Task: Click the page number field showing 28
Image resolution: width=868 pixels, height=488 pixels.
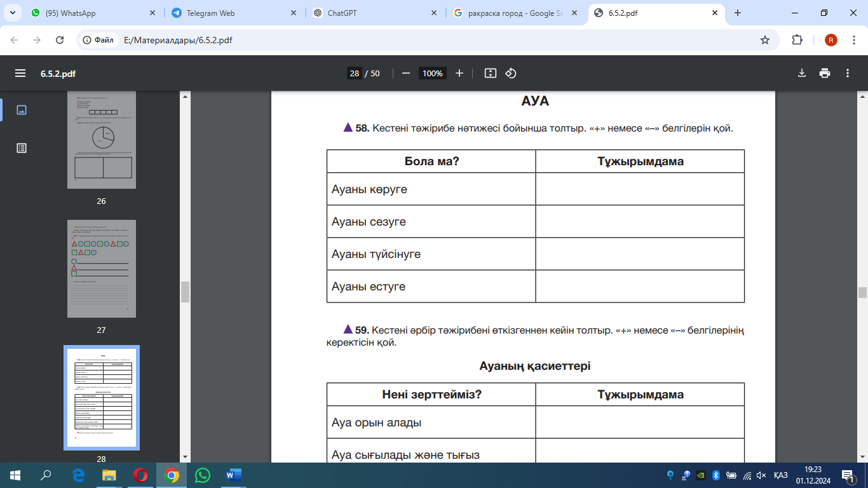Action: pos(355,73)
